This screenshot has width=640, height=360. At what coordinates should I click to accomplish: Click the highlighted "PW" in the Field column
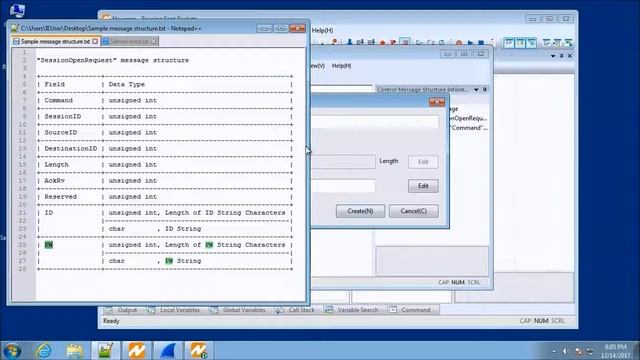[x=49, y=245]
